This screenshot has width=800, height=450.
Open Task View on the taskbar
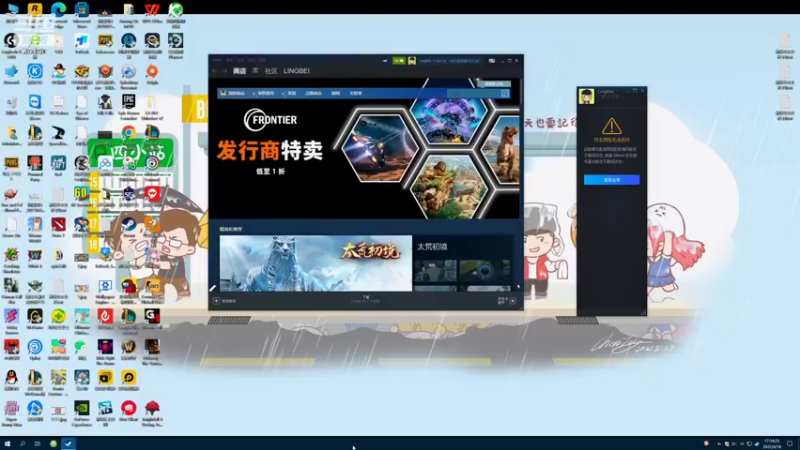[37, 444]
